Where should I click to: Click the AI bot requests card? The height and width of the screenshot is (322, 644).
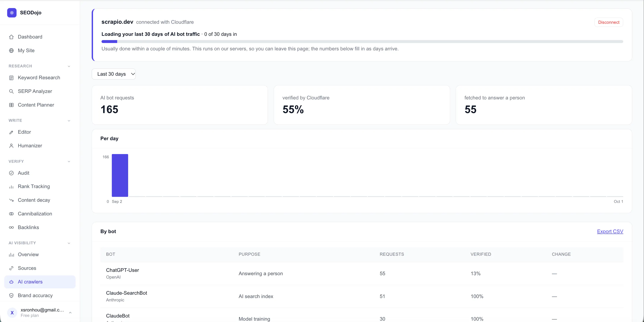pyautogui.click(x=180, y=105)
